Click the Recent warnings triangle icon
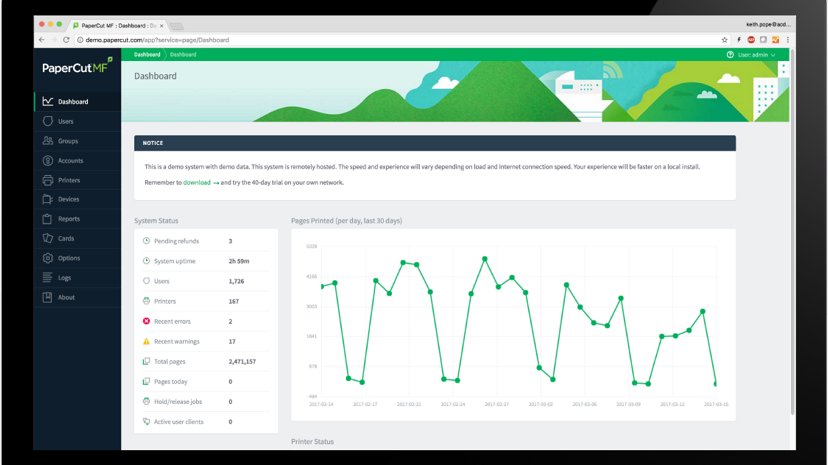 146,341
